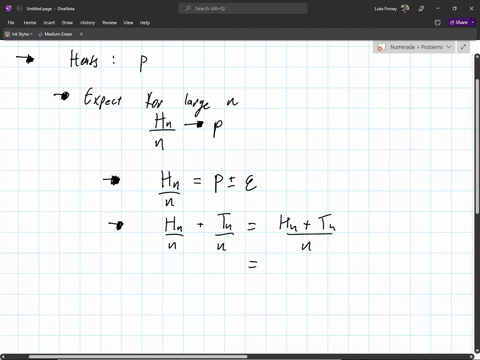Open the View ribbon tab
The height and width of the screenshot is (360, 480).
[x=128, y=23]
